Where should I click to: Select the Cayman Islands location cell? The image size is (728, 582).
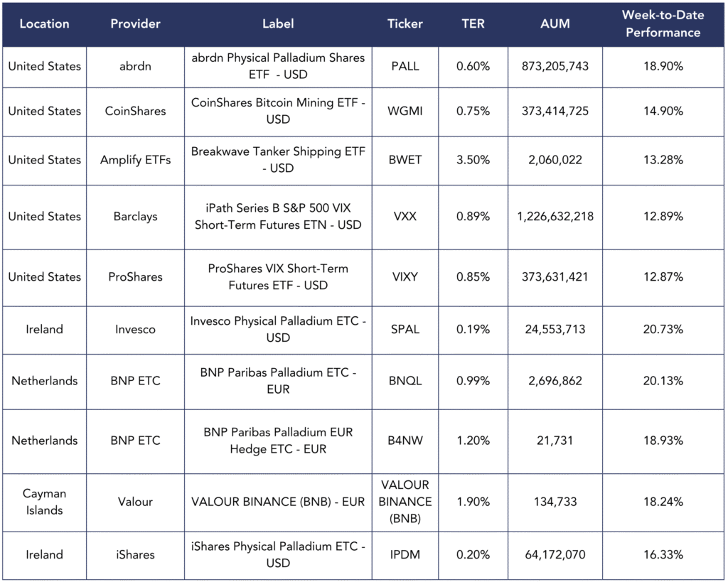coord(44,502)
